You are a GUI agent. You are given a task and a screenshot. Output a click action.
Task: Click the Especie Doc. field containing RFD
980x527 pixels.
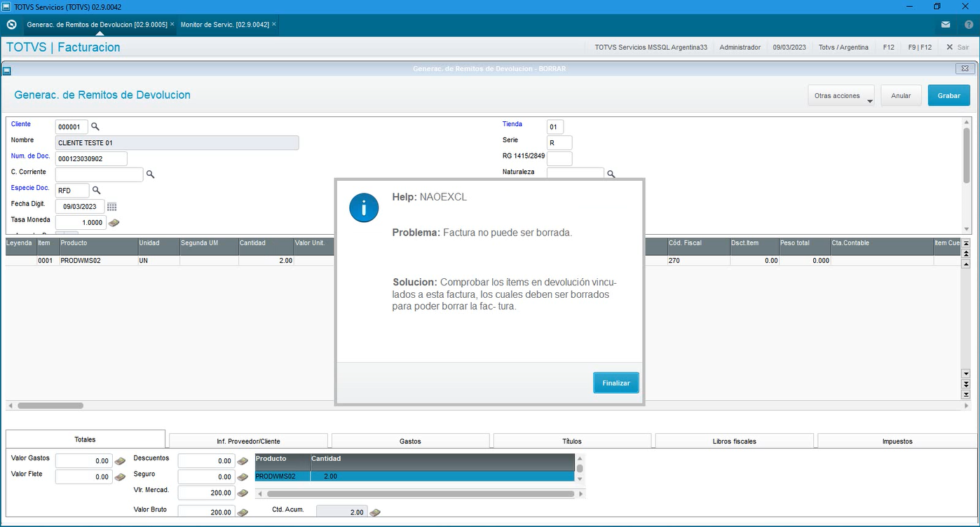tap(72, 191)
